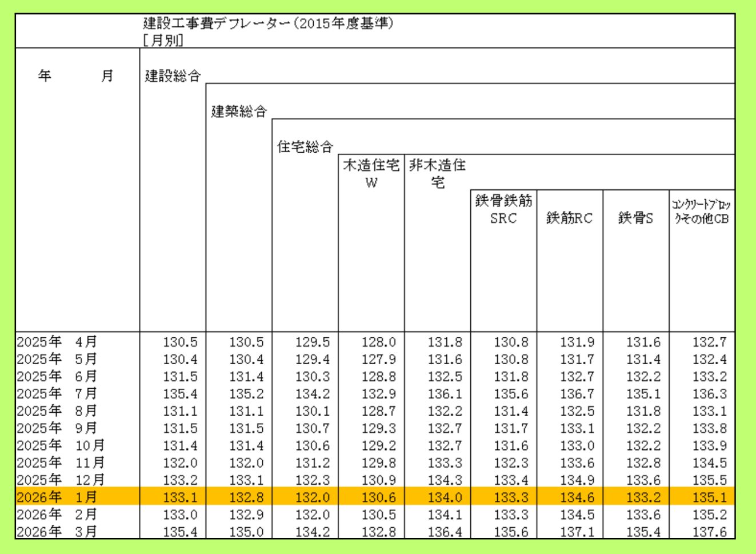
Task: Click 128.0 in the 2025年 4月 row
Action: 378,342
